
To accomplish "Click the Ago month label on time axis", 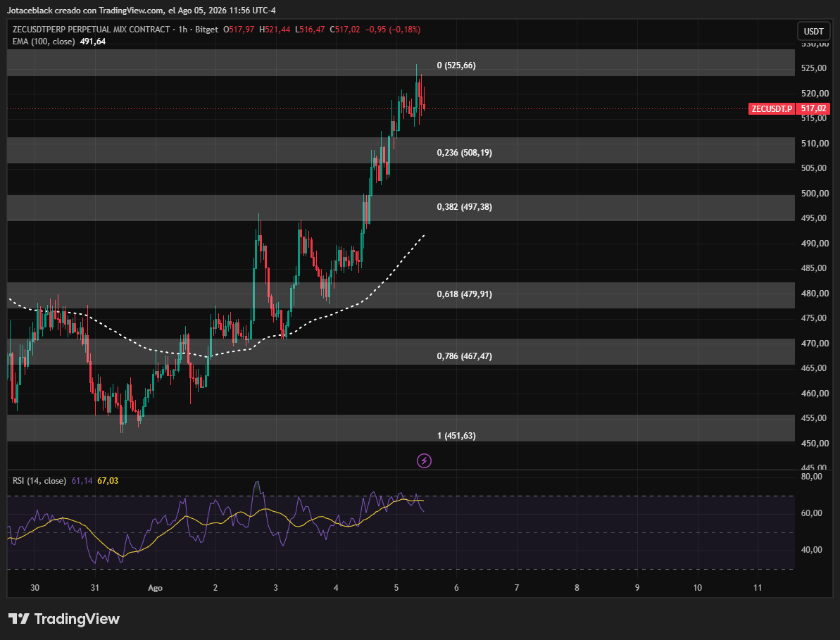I will tap(155, 588).
